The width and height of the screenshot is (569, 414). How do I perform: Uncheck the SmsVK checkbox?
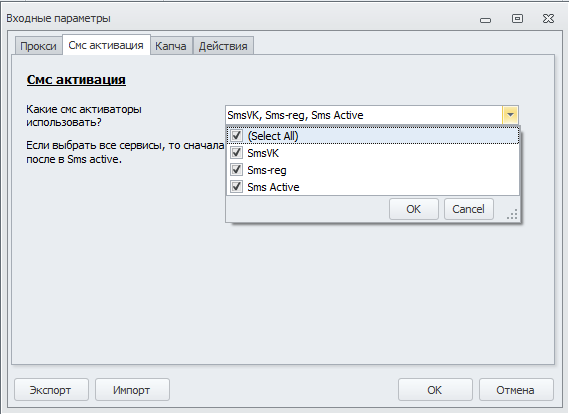tap(236, 152)
